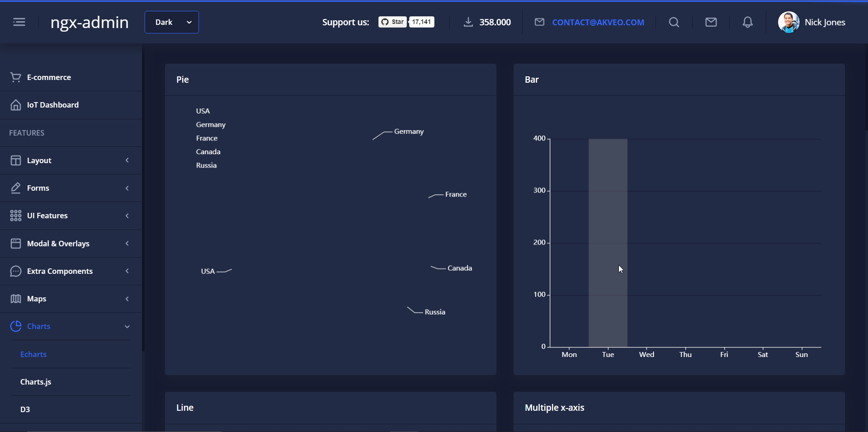Image resolution: width=868 pixels, height=432 pixels.
Task: Click the 17,141 star count badge
Action: click(422, 22)
